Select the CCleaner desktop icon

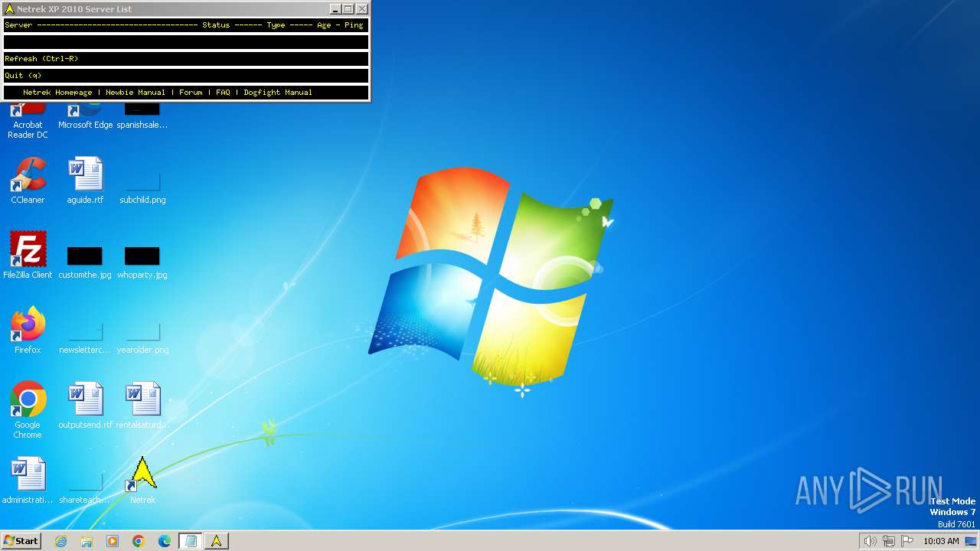pyautogui.click(x=28, y=181)
